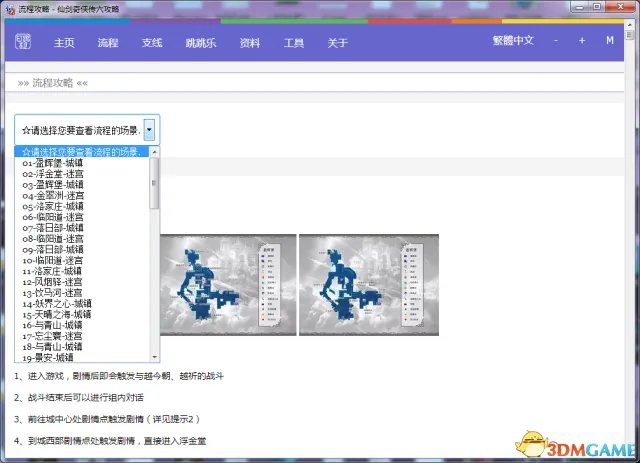Click page scrollbar up arrow
Image resolution: width=640 pixels, height=463 pixels.
pyautogui.click(x=629, y=24)
